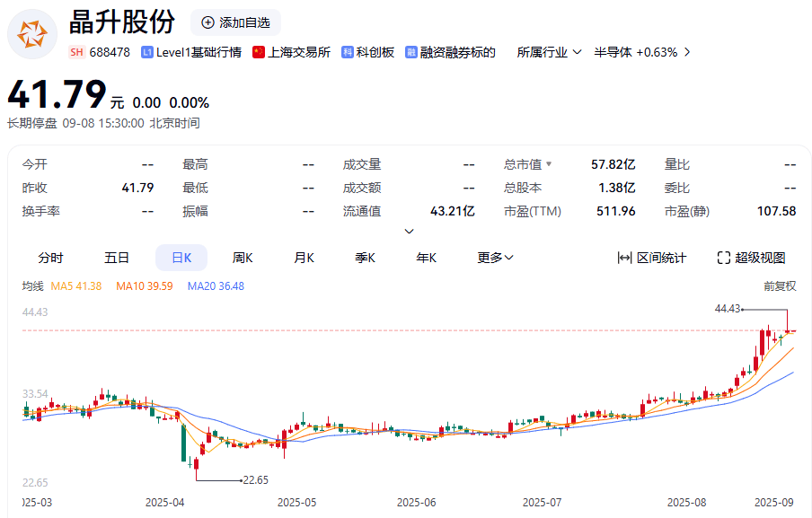Click the plus icon in 添加自选
Screen dimensions: 812x518
pyautogui.click(x=208, y=22)
